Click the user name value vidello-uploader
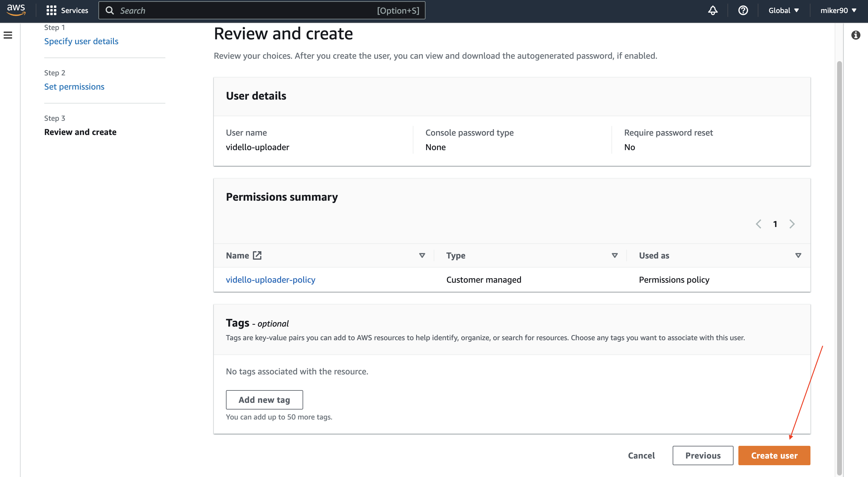Viewport: 868px width, 477px height. pyautogui.click(x=257, y=147)
